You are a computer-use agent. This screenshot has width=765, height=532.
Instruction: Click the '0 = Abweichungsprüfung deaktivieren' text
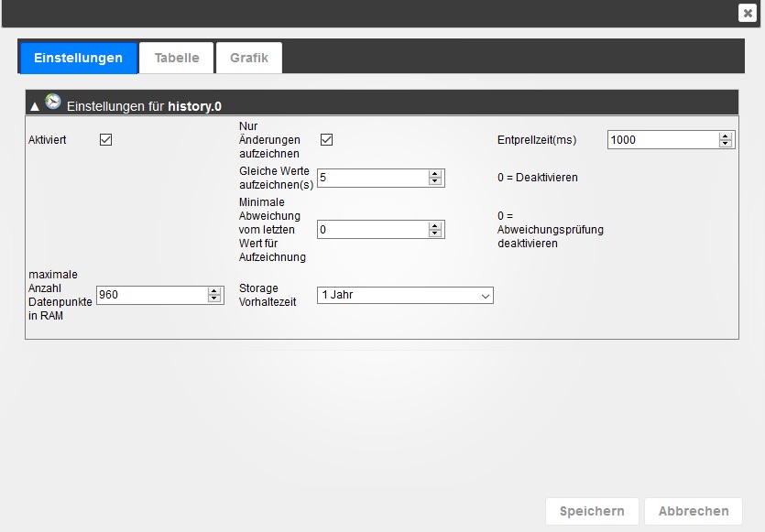551,230
